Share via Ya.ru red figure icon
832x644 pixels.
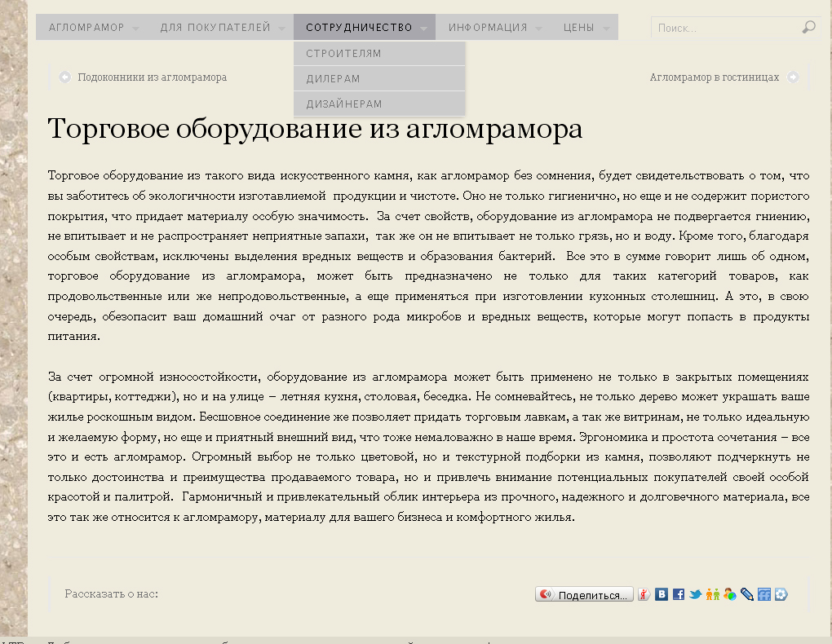644,594
